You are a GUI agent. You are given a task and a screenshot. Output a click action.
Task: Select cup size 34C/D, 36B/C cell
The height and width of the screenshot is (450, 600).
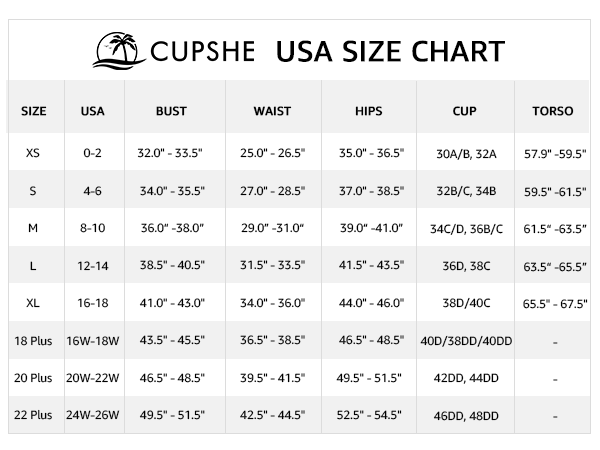466,229
